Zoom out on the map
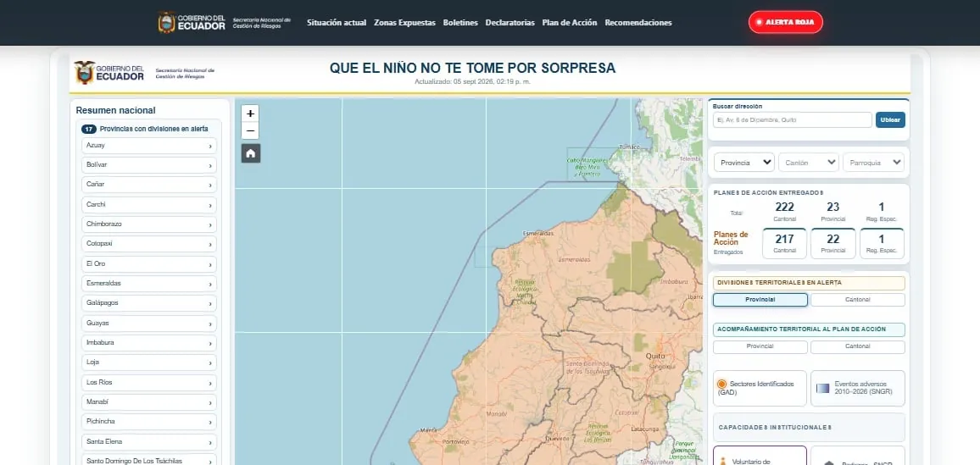 point(250,130)
